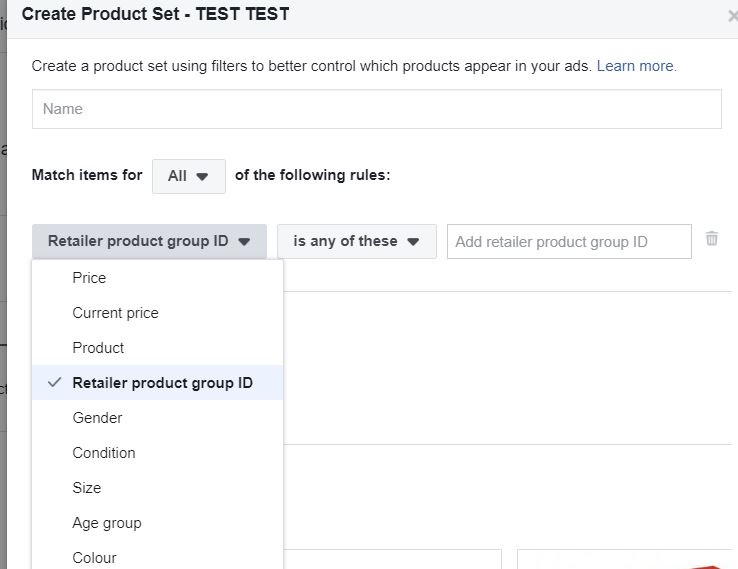Collapse the 'Retailer product group ID' filter dropdown
This screenshot has width=738, height=569.
[x=149, y=241]
